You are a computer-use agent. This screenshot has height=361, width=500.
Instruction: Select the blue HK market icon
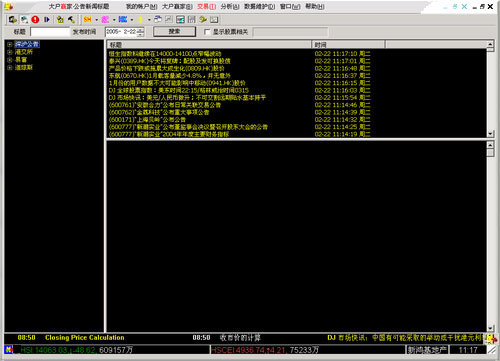(123, 20)
